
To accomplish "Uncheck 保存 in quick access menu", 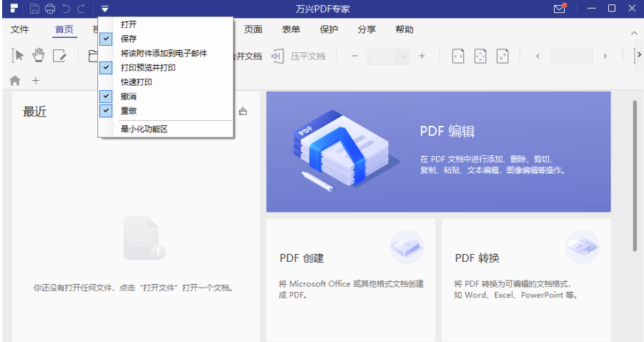I will [106, 39].
